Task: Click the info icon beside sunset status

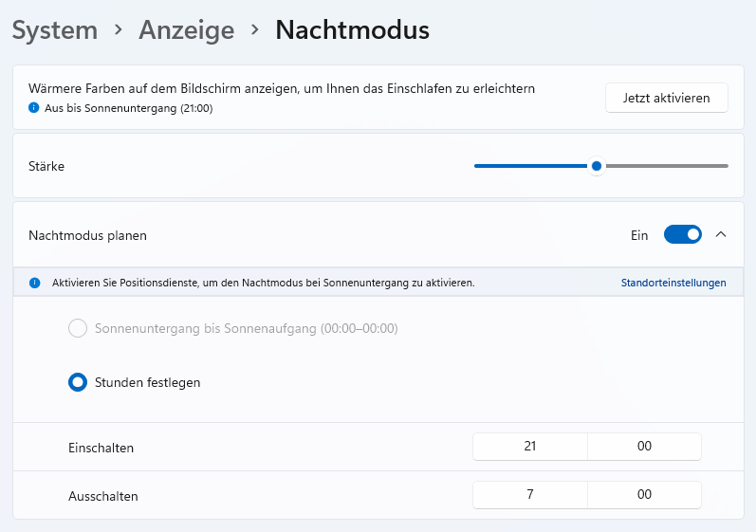Action: [35, 109]
